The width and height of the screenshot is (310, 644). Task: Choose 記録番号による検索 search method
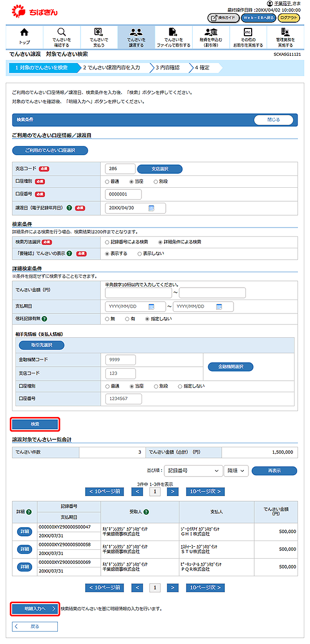[x=107, y=242]
